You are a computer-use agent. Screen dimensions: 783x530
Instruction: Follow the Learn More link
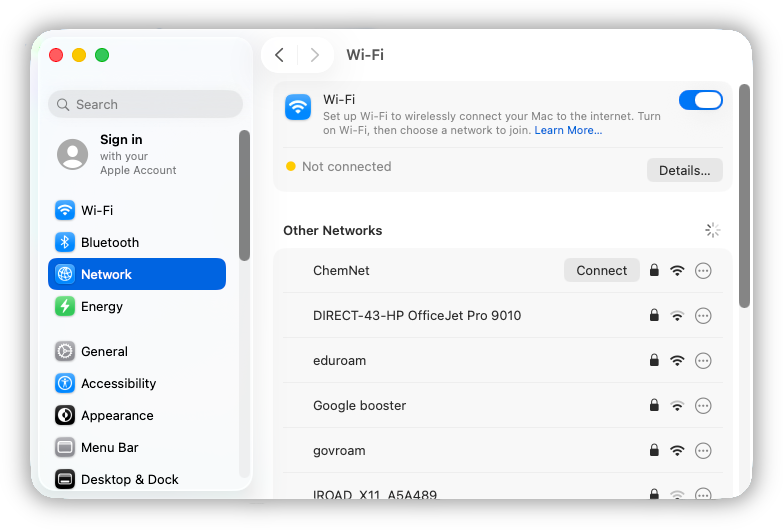(568, 131)
